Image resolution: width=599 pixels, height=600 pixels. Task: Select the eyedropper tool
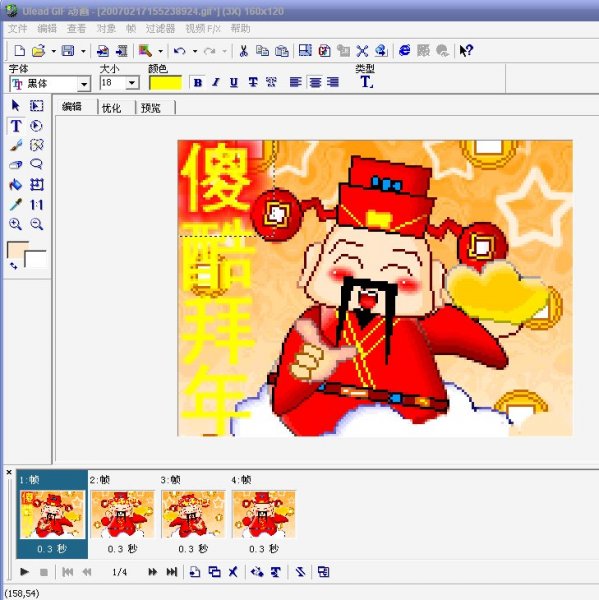point(16,204)
